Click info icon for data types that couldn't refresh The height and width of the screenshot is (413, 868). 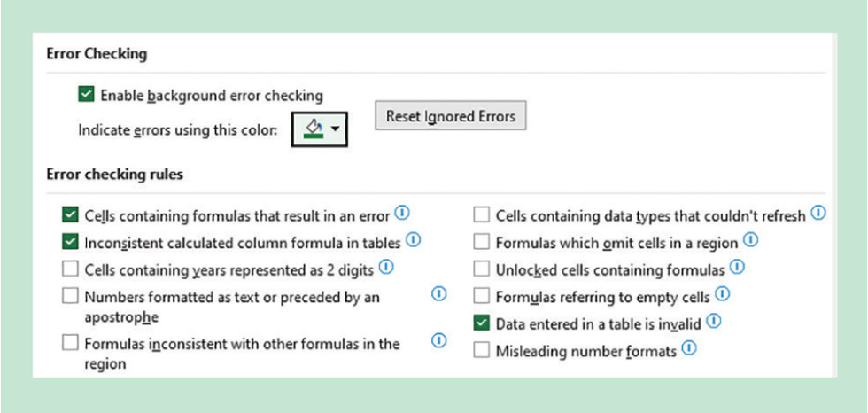click(818, 214)
